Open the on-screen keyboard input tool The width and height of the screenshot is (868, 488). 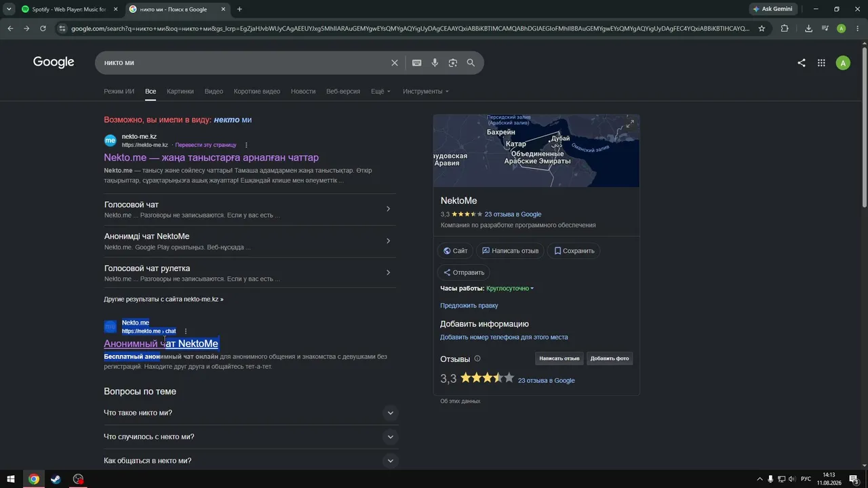417,63
